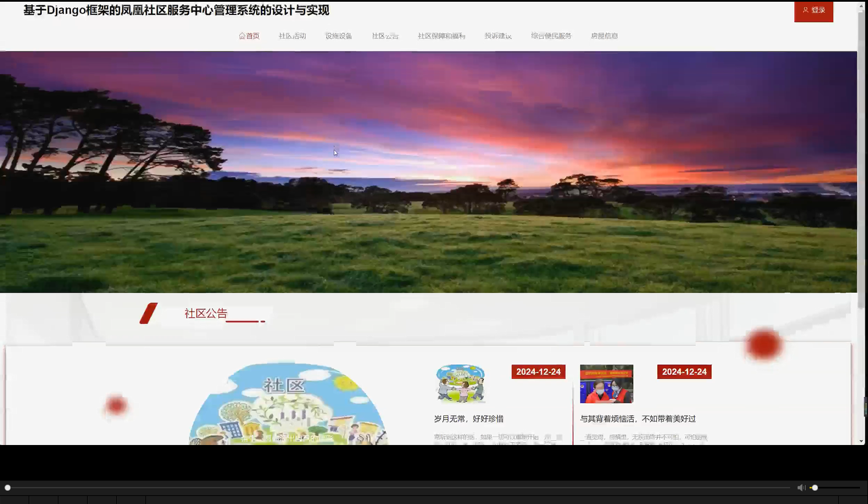Viewport: 868px width, 504px height.
Task: Open the announcement 与其背着烦恼活，不如带着美好过
Action: (638, 419)
